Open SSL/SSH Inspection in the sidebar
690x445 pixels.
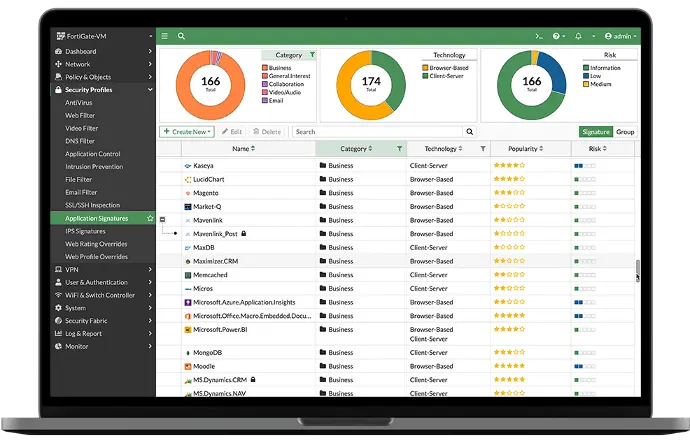tap(92, 205)
